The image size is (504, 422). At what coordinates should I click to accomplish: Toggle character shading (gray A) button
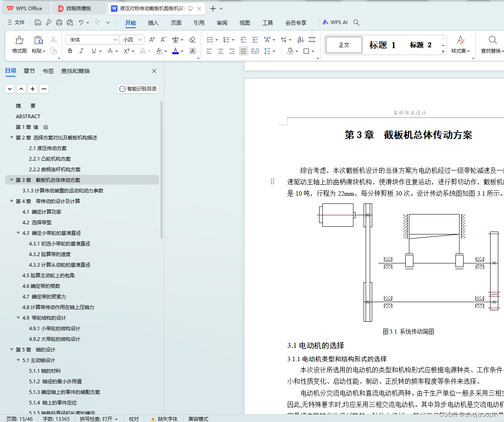tap(193, 51)
